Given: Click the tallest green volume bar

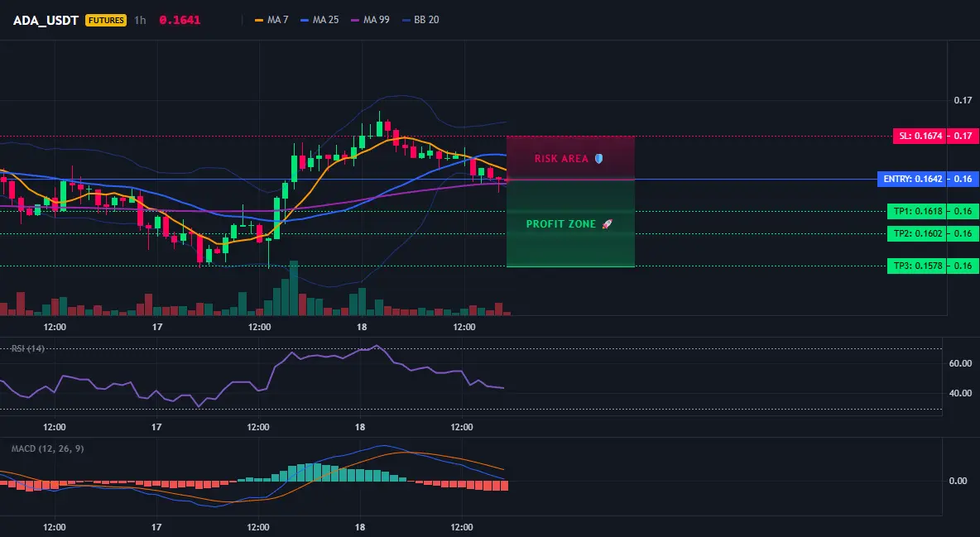Looking at the screenshot, I should 294,288.
